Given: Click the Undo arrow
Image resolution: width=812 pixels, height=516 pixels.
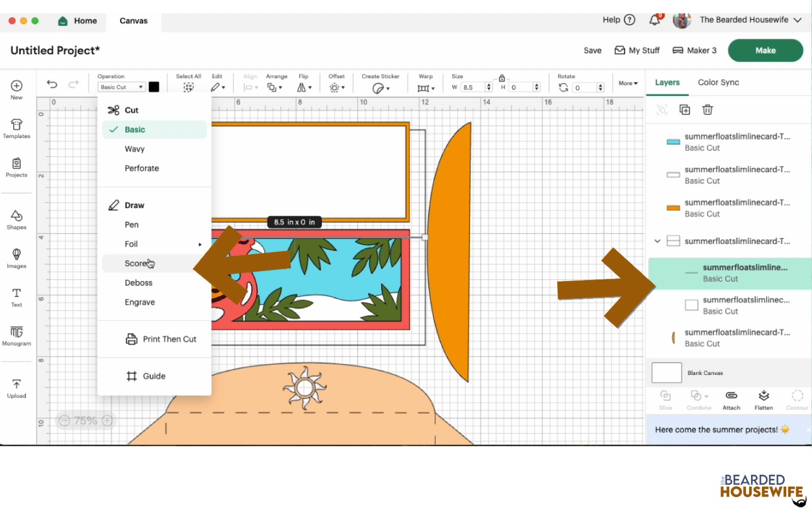Looking at the screenshot, I should click(x=52, y=84).
